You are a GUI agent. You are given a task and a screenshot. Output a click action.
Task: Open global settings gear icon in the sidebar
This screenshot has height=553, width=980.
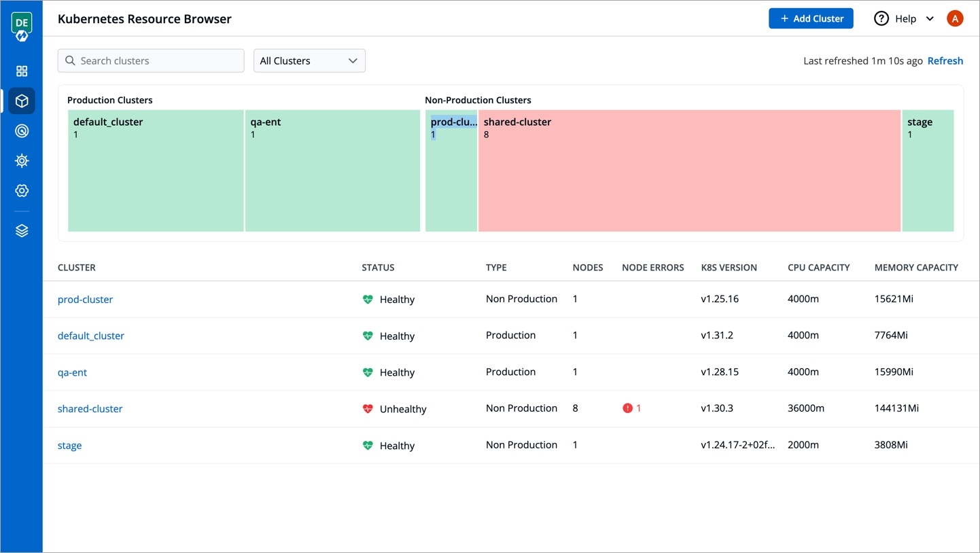click(x=22, y=191)
